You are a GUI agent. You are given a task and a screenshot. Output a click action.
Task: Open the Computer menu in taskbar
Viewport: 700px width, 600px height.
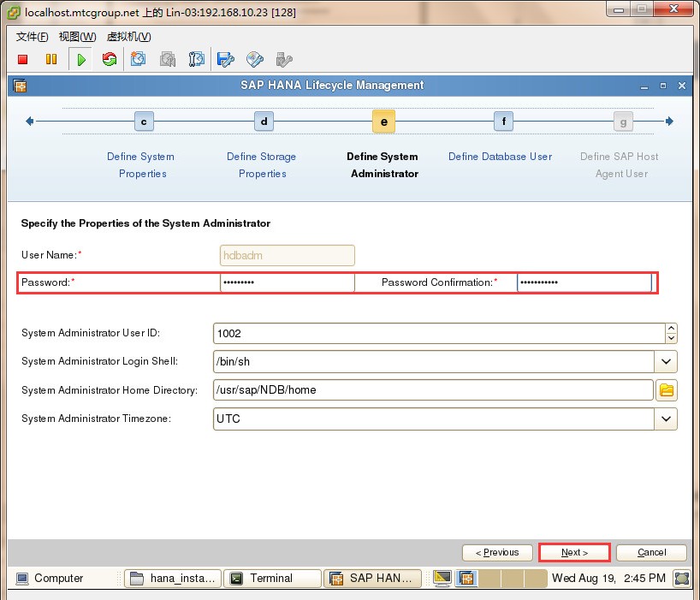point(50,578)
